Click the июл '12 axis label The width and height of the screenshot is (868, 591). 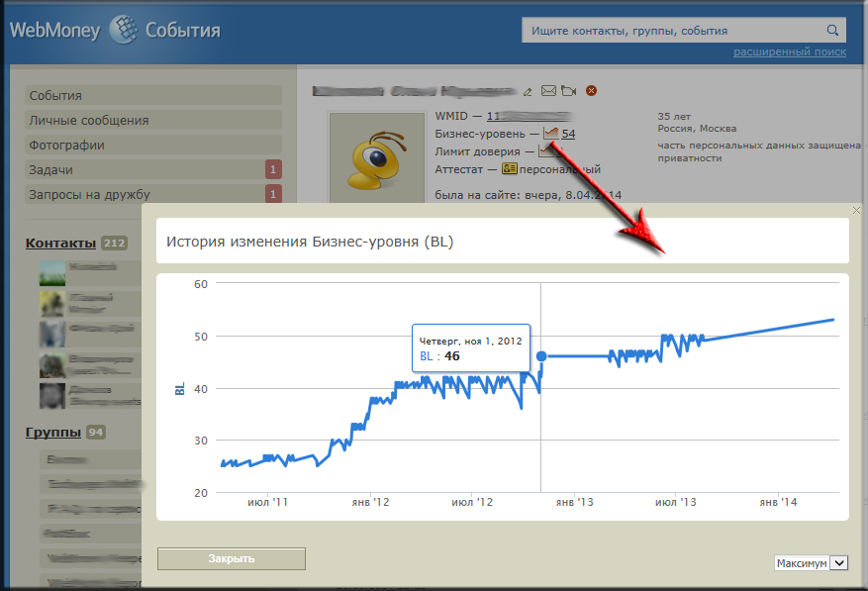[x=472, y=502]
